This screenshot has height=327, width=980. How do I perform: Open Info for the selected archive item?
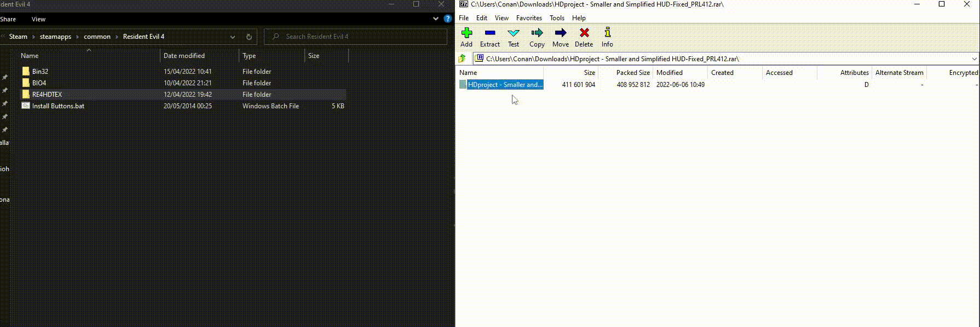pos(607,37)
